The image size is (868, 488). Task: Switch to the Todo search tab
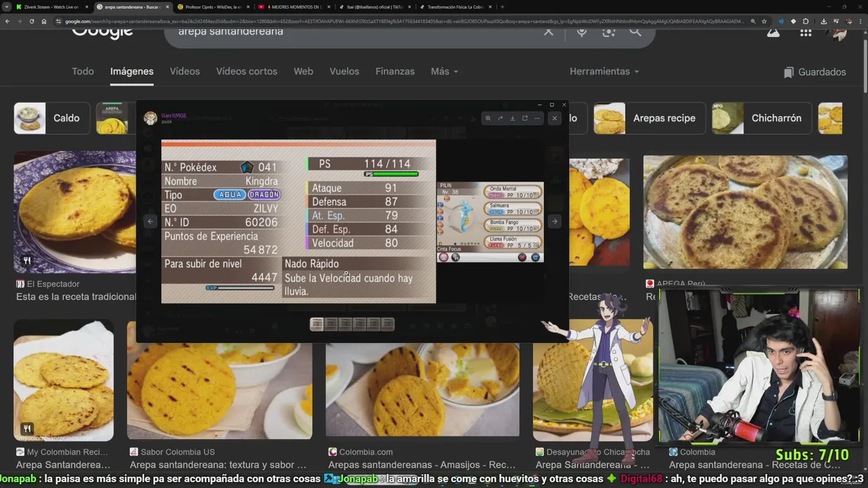83,71
